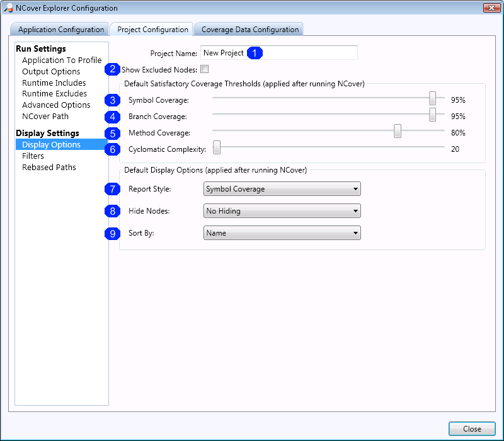Click the Cyclomatic Complexity value 20
The image size is (504, 441).
click(x=455, y=149)
